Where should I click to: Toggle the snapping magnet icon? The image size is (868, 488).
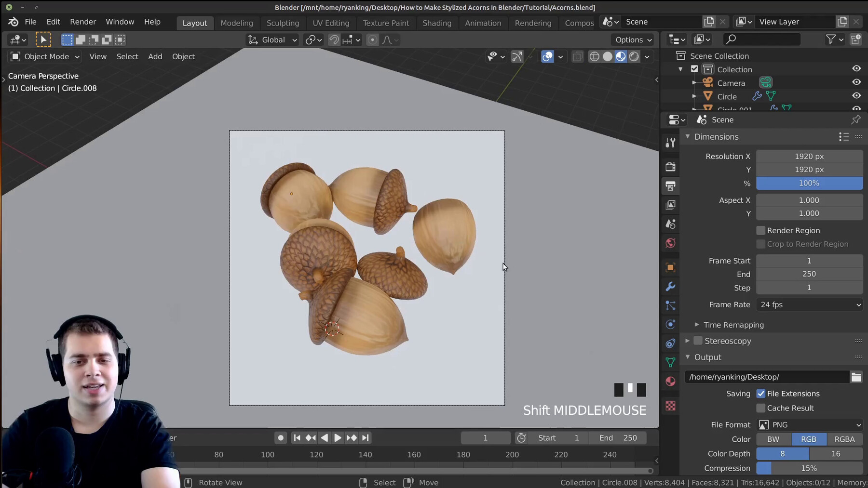click(x=334, y=40)
